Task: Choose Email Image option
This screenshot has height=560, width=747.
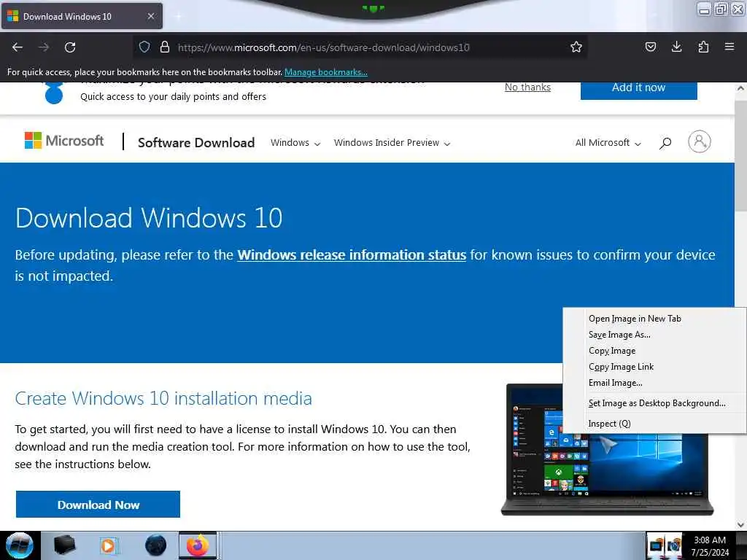Action: pos(654,383)
